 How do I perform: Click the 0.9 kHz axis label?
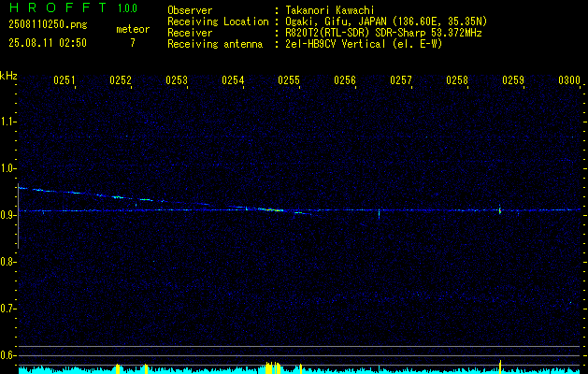[x=7, y=215]
